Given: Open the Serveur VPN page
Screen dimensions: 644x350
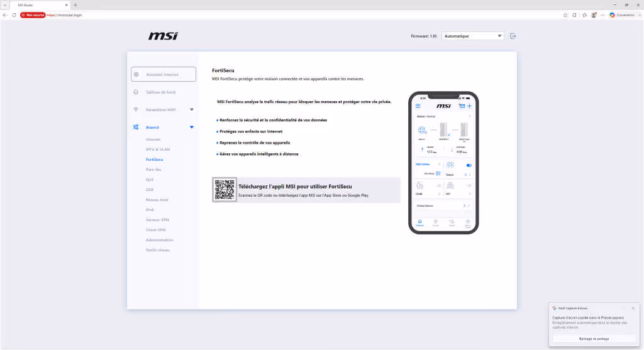Looking at the screenshot, I should [157, 220].
